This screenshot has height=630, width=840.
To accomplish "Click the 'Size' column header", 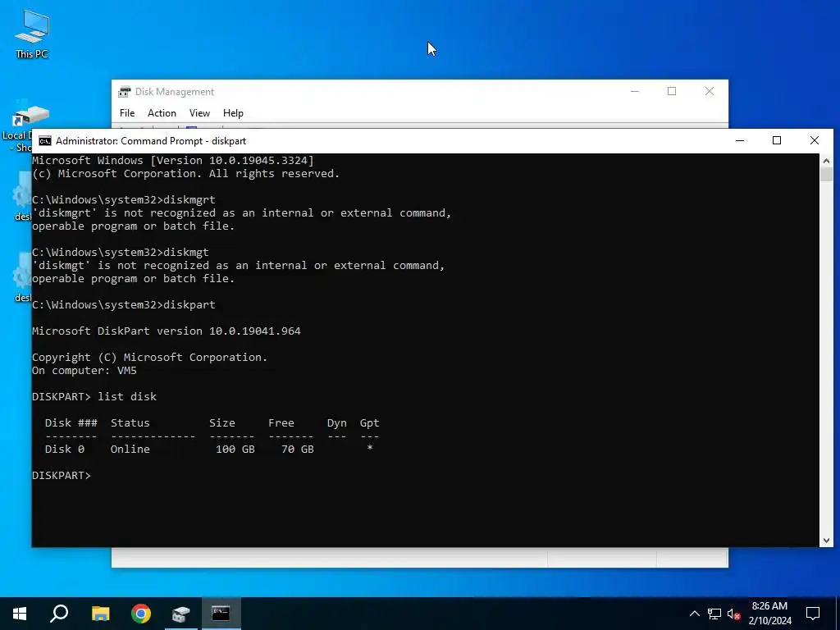I will pyautogui.click(x=221, y=422).
